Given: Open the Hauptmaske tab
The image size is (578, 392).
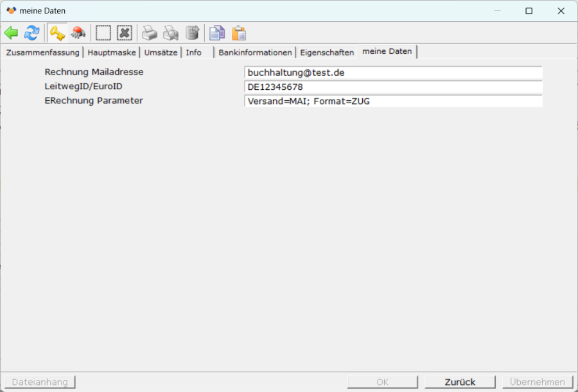Looking at the screenshot, I should [112, 53].
